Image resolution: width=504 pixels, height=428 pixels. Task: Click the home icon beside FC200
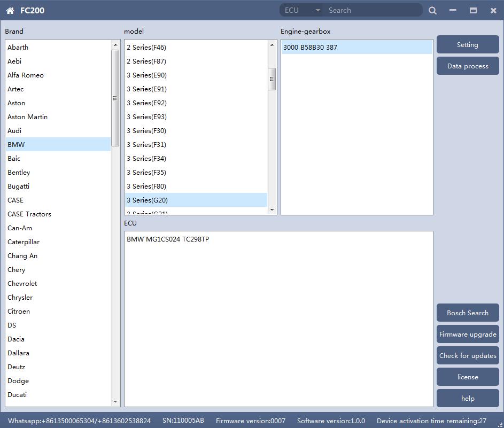pos(10,11)
